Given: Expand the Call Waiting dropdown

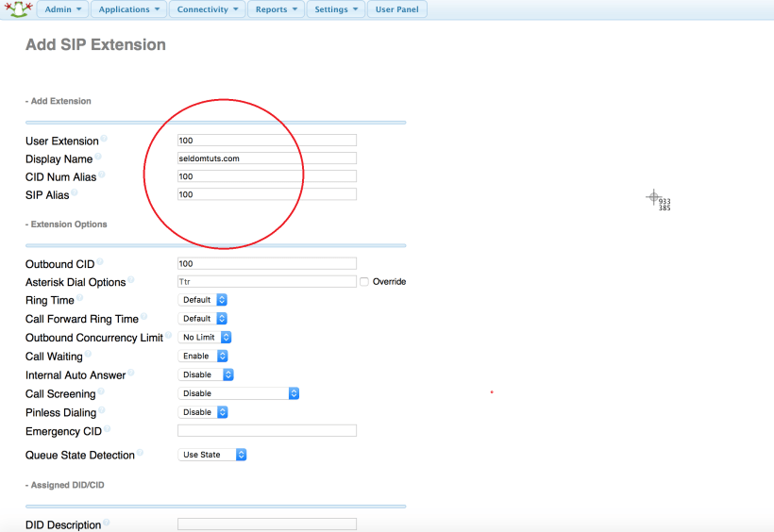Looking at the screenshot, I should [x=203, y=357].
